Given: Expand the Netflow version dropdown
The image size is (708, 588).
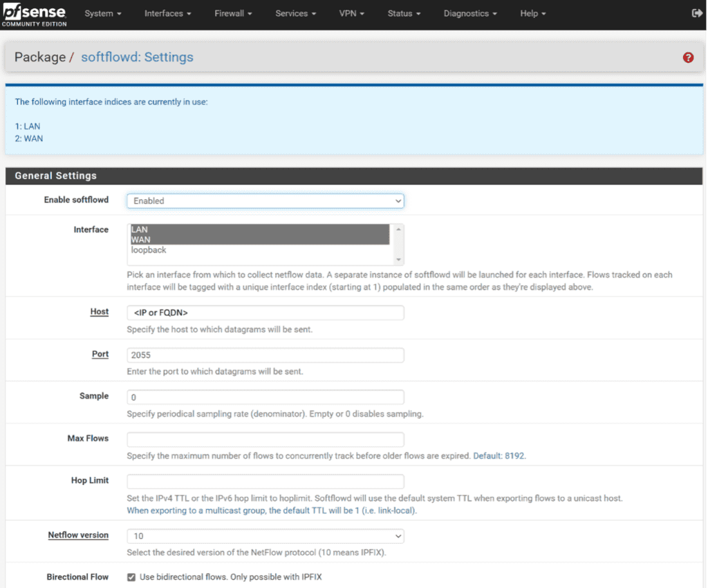Looking at the screenshot, I should coord(265,536).
